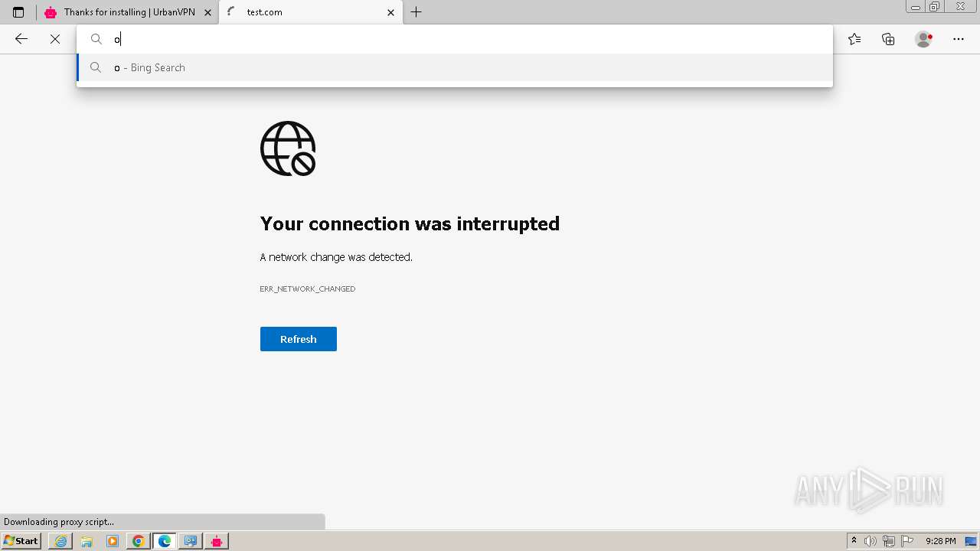Close the UrbanVPN tab
980x551 pixels.
pyautogui.click(x=207, y=12)
